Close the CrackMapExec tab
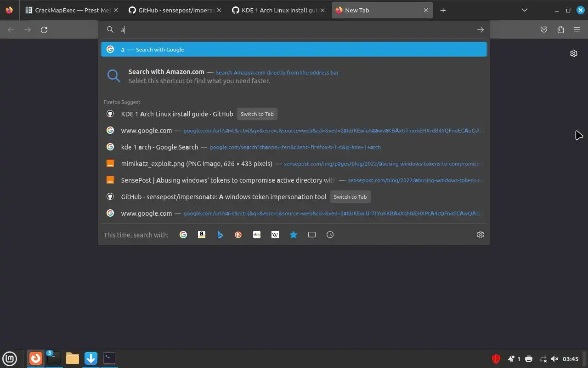The width and height of the screenshot is (588, 368). click(115, 10)
